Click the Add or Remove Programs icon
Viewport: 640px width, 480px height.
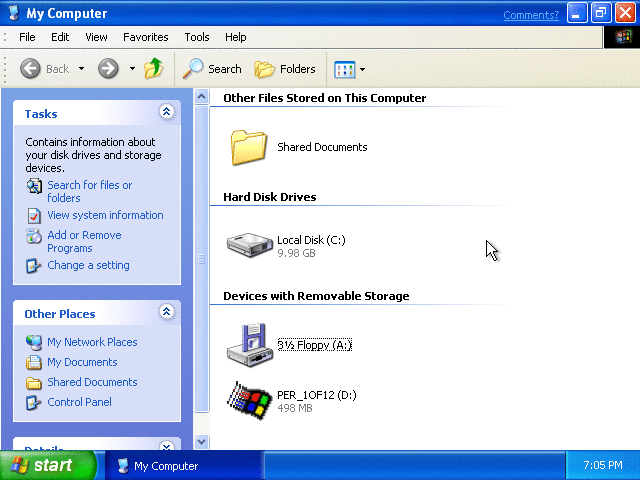34,236
